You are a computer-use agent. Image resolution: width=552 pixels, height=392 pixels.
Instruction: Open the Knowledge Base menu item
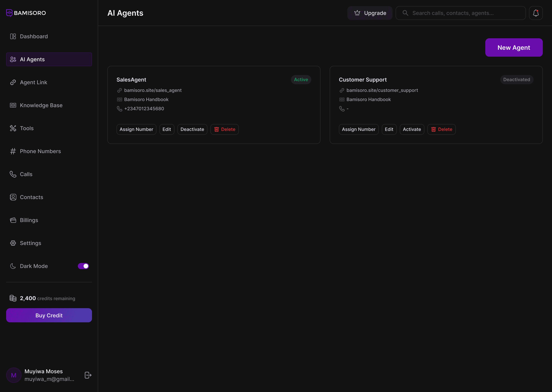pos(41,105)
